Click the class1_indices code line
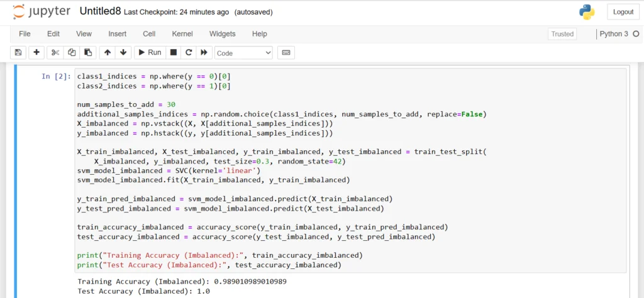Viewport: 644px width, 298px height. [x=154, y=76]
